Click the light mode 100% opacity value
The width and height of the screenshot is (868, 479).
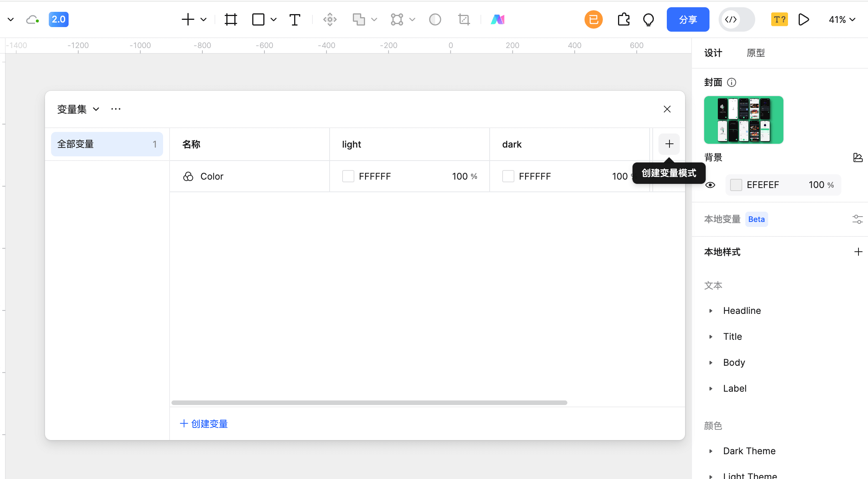click(464, 177)
